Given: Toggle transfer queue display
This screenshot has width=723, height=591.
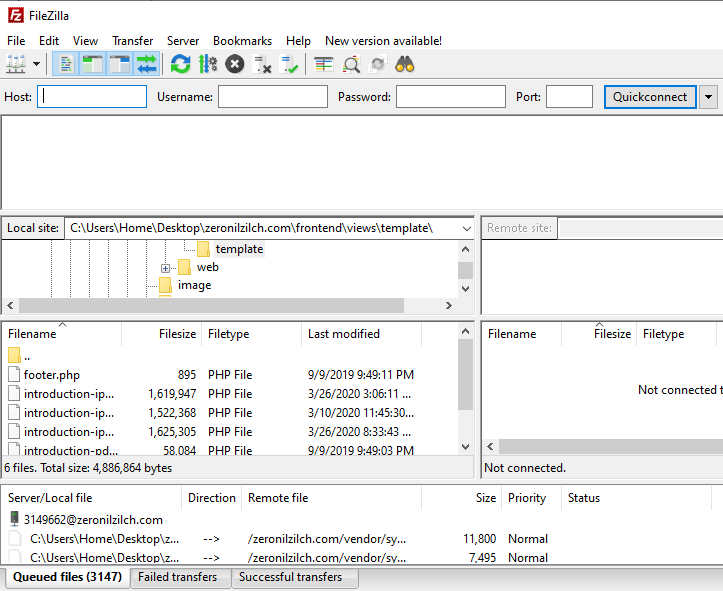Looking at the screenshot, I should [x=147, y=64].
